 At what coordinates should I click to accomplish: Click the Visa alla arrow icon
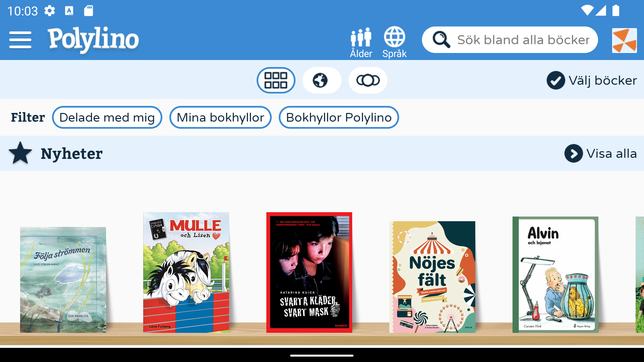574,154
